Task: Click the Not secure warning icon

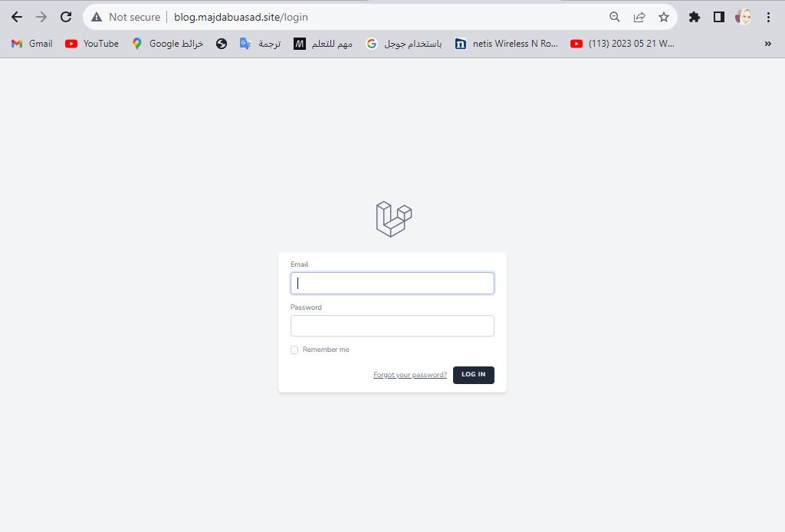Action: point(97,17)
